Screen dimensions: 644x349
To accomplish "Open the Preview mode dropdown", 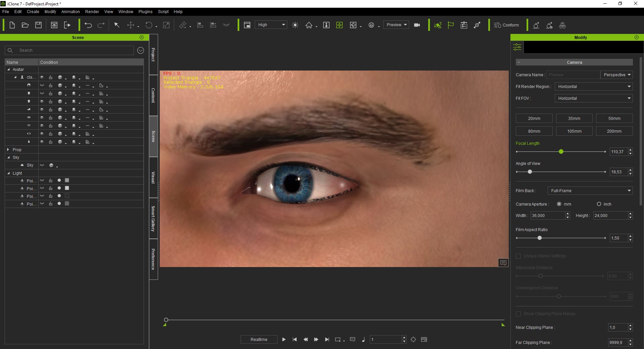I will [396, 25].
